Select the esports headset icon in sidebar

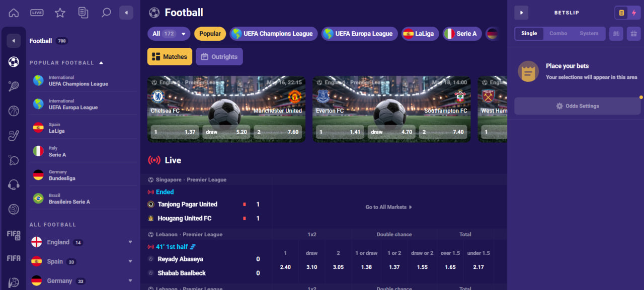(14, 184)
